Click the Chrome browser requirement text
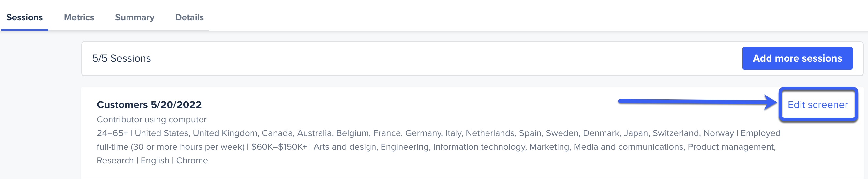This screenshot has height=179, width=868. tap(192, 160)
